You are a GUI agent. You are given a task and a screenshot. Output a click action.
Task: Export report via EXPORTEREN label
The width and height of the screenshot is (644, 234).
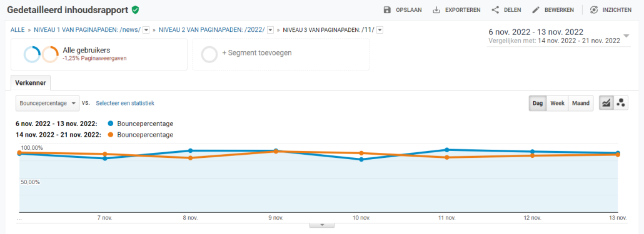463,10
